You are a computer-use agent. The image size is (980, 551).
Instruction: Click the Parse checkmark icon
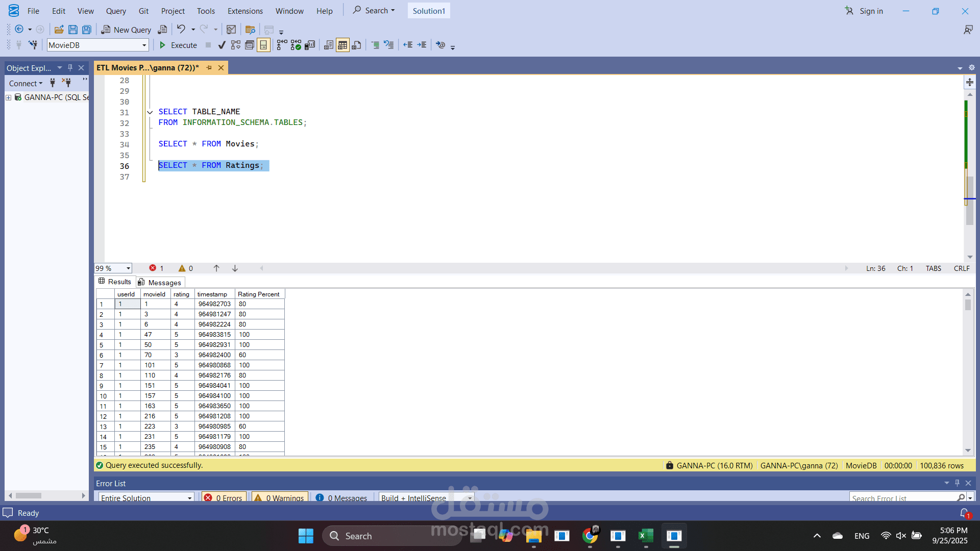coord(222,45)
